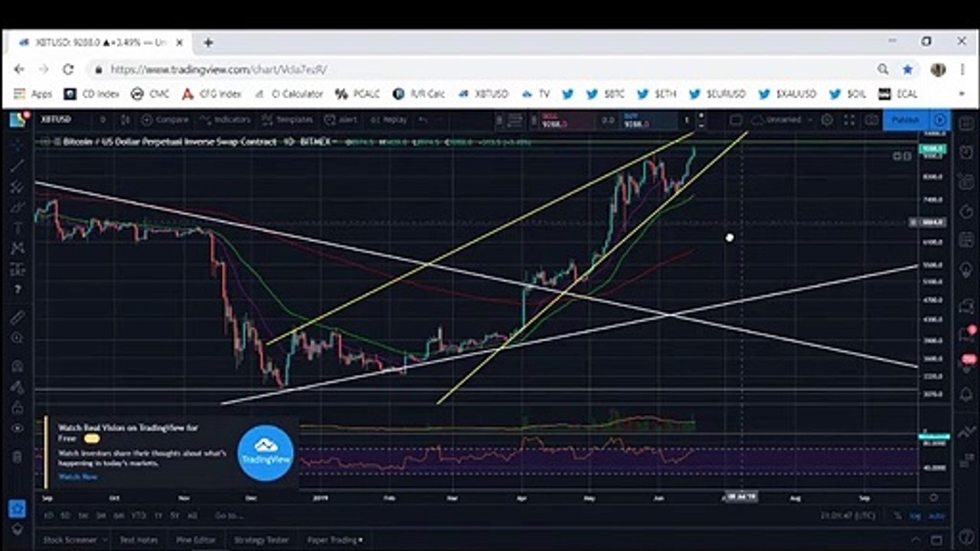
Task: Open the XBTUSD symbol search box
Action: click(x=57, y=120)
